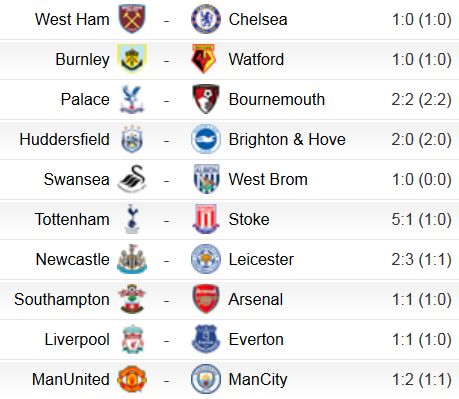Select the Leicester fox crest
Viewport: 459px width, 399px height.
[x=206, y=259]
